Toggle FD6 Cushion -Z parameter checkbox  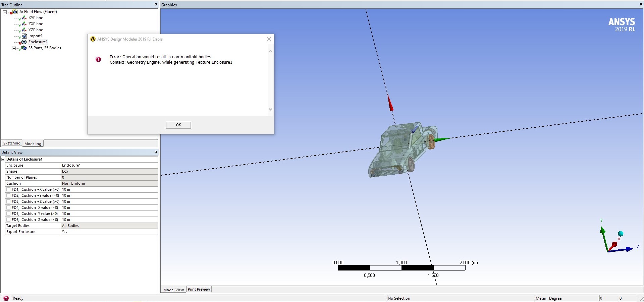8,220
